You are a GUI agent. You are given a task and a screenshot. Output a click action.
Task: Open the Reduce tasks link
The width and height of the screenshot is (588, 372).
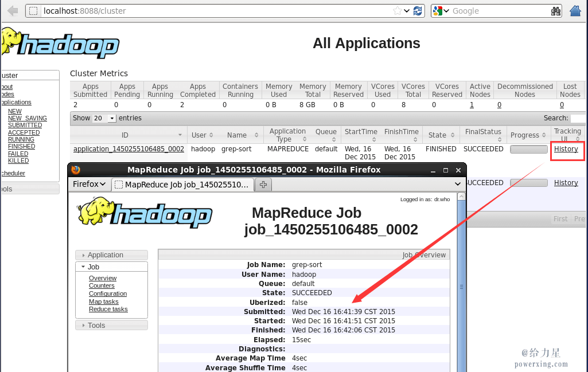coord(108,309)
